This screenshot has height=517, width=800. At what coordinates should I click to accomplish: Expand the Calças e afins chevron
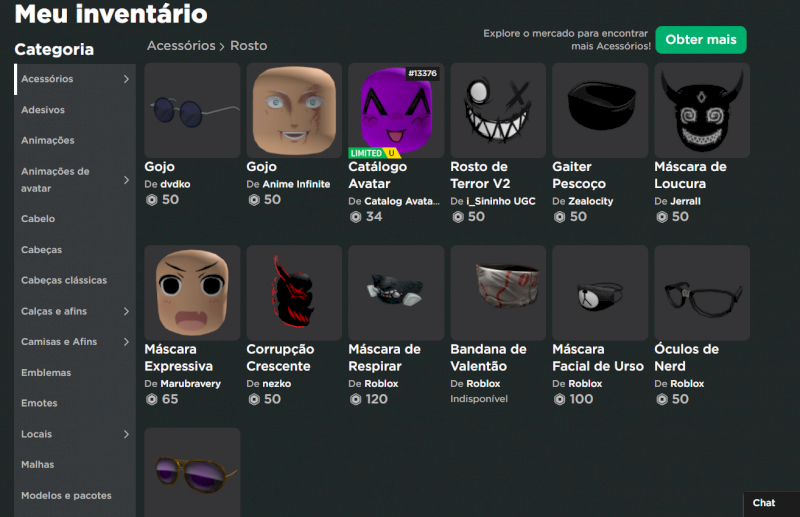[126, 311]
